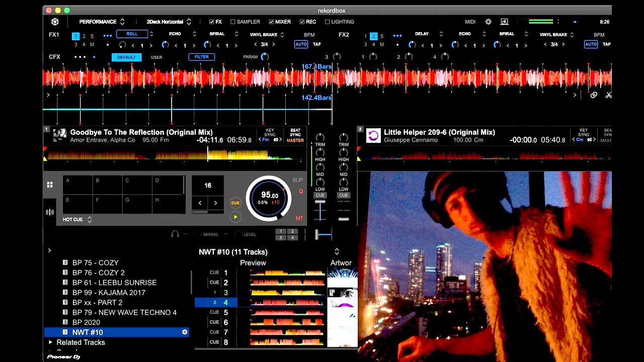This screenshot has width=644, height=362.
Task: Adjust deck 2 LOW knob
Action: 344,182
